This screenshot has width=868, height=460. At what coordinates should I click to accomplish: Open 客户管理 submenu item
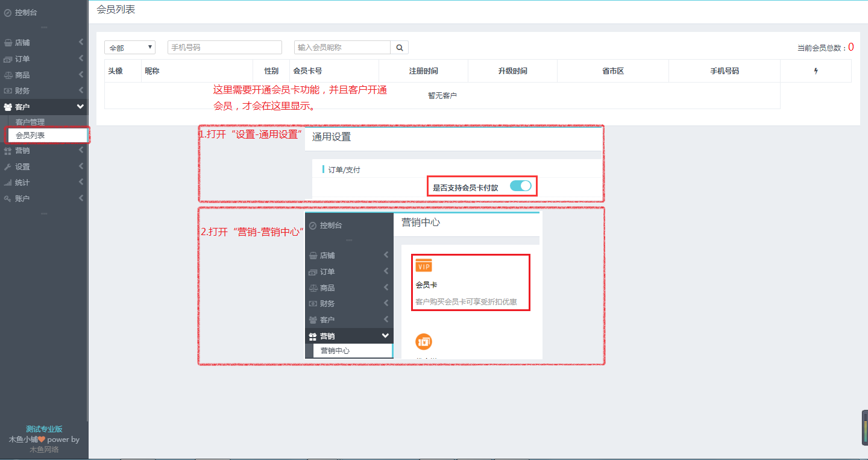(30, 122)
